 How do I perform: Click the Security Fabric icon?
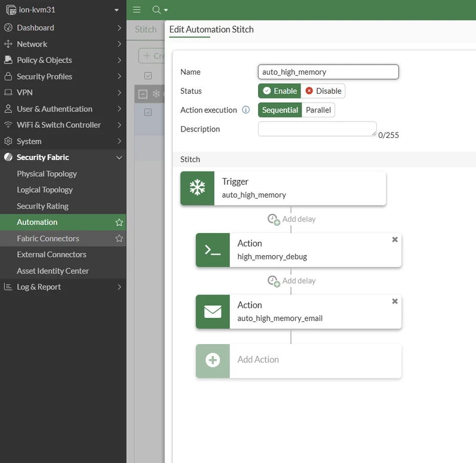pos(8,157)
